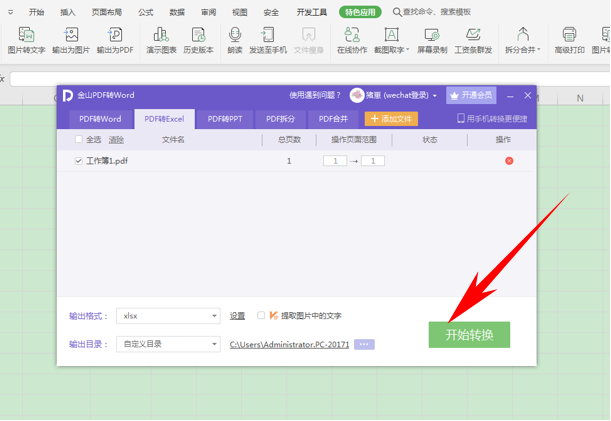
Task: Open the PDF合并 tab
Action: point(333,119)
